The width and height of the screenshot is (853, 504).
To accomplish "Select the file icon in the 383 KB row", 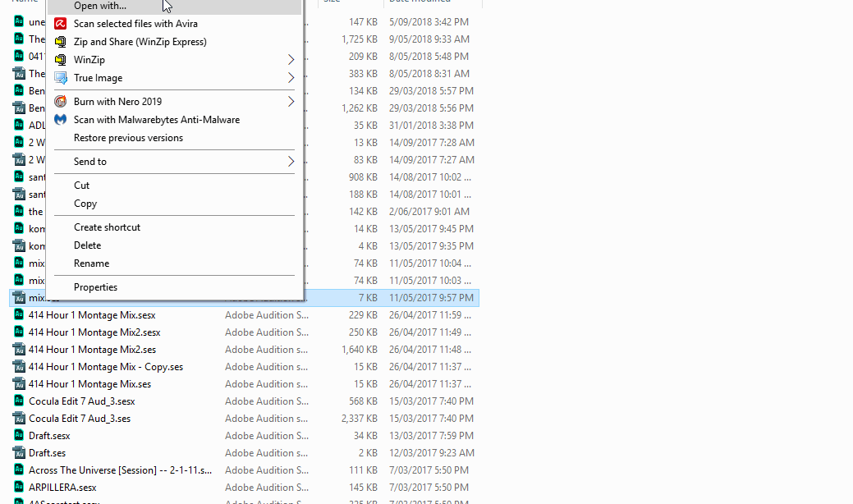I will tap(19, 73).
